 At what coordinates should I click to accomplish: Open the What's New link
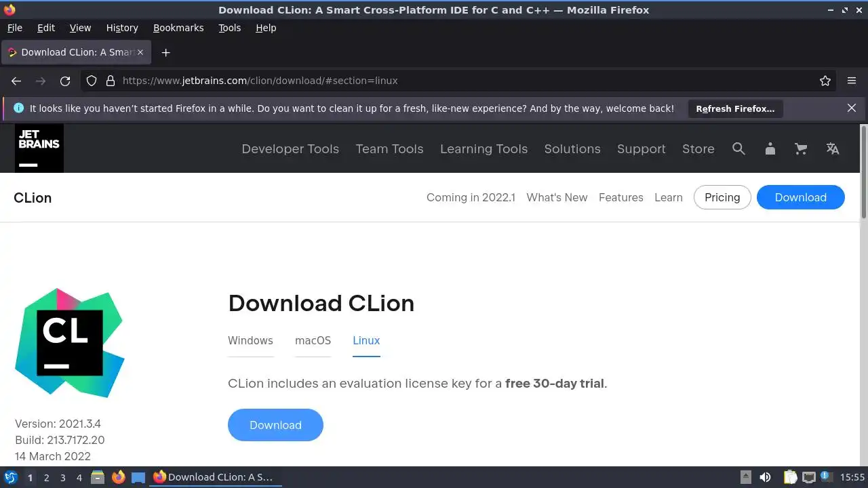[557, 197]
